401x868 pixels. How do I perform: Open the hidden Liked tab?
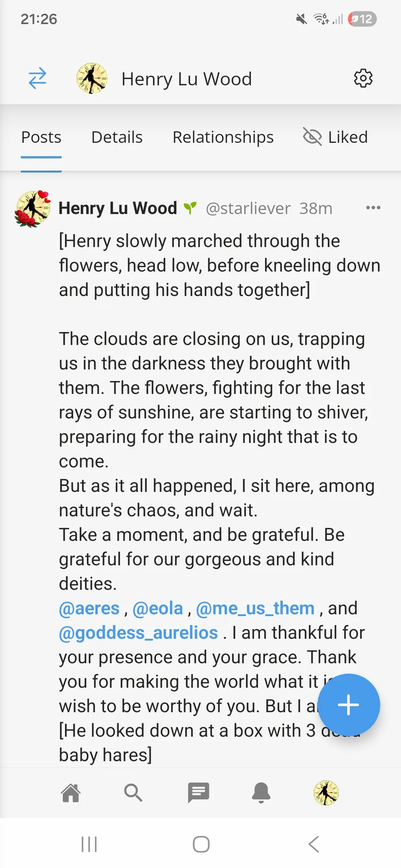click(336, 137)
